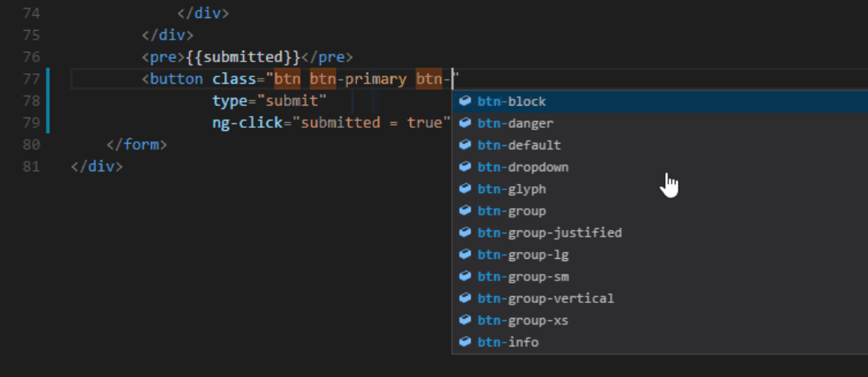Click the ng-click attribute on line 79
The width and height of the screenshot is (868, 377).
[x=247, y=123]
